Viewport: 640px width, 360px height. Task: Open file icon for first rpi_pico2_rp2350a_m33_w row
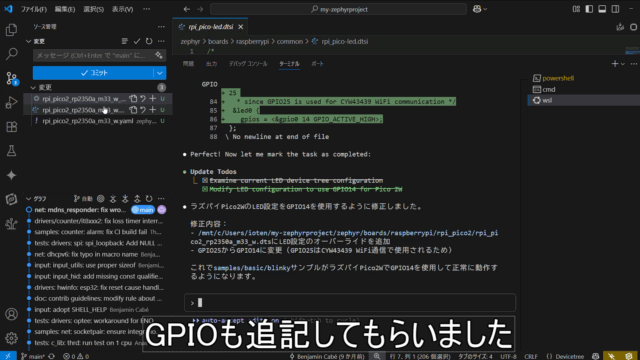pyautogui.click(x=133, y=98)
